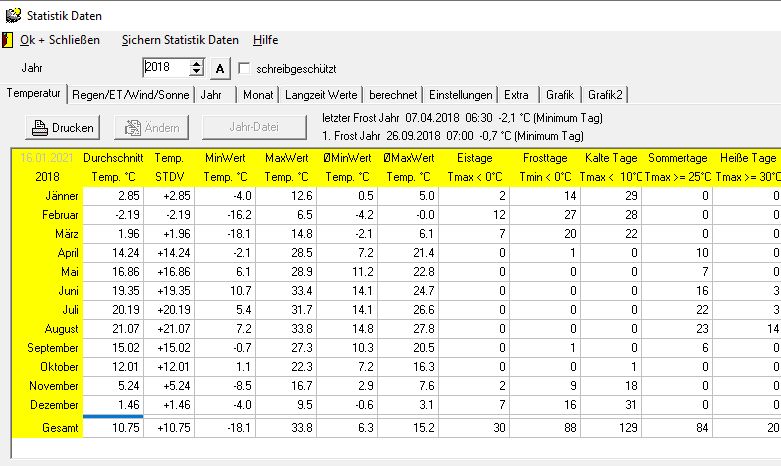This screenshot has height=466, width=781.
Task: Click the Jahr-Datei button
Action: pos(253,127)
